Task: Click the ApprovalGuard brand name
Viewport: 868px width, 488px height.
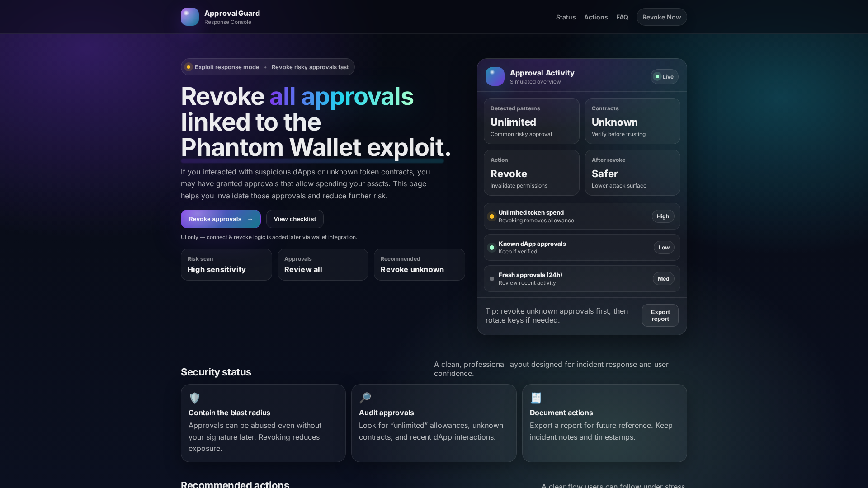Action: point(232,13)
